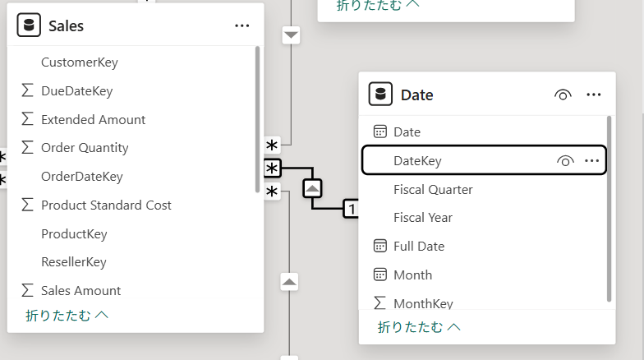Select the Date field in the Date table
644x360 pixels.
pyautogui.click(x=407, y=132)
